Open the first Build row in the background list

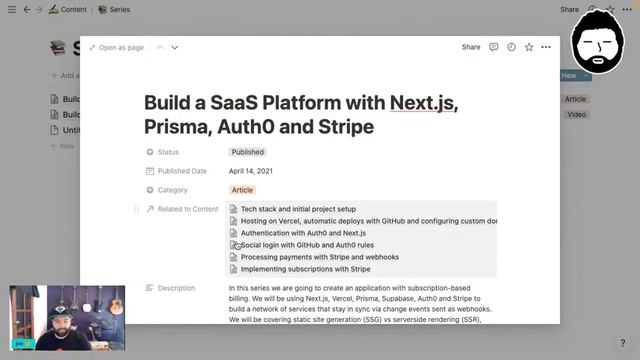(x=65, y=99)
